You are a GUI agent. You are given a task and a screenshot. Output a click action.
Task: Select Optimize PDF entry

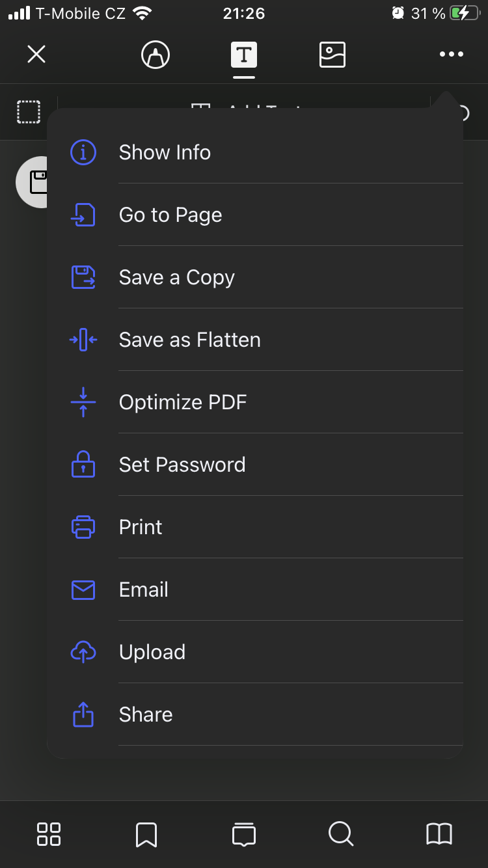pyautogui.click(x=183, y=402)
